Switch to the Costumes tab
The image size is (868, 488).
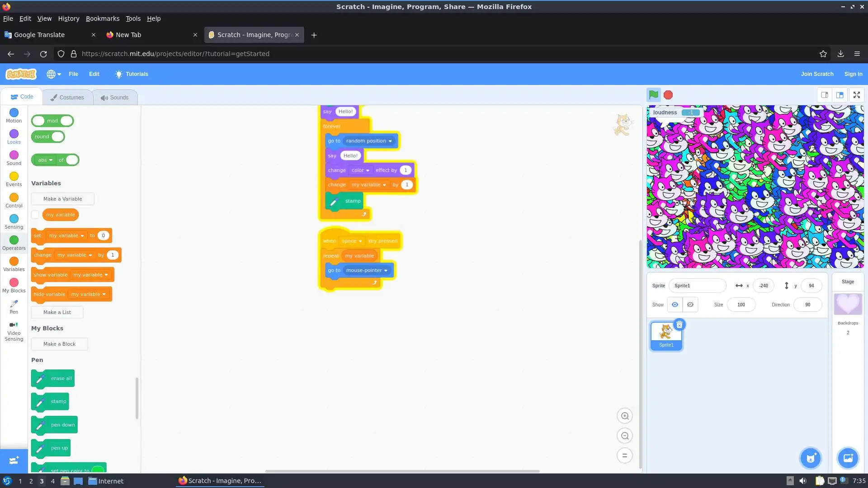(x=67, y=98)
